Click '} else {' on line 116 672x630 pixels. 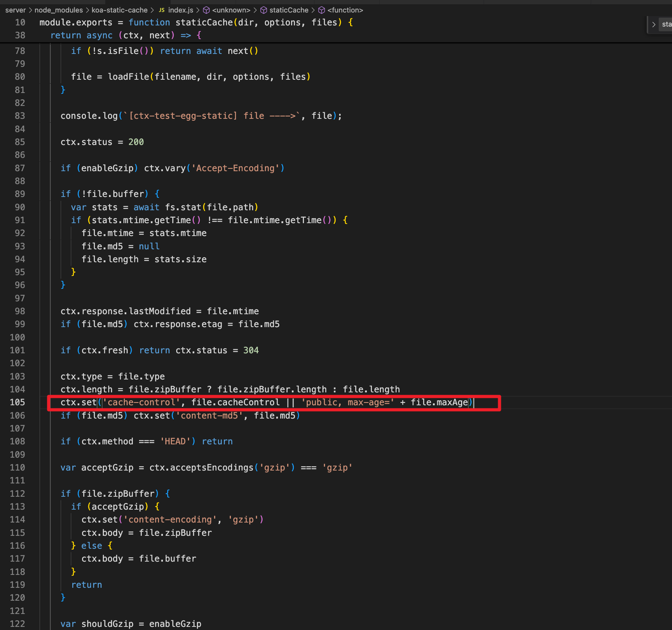coord(92,546)
